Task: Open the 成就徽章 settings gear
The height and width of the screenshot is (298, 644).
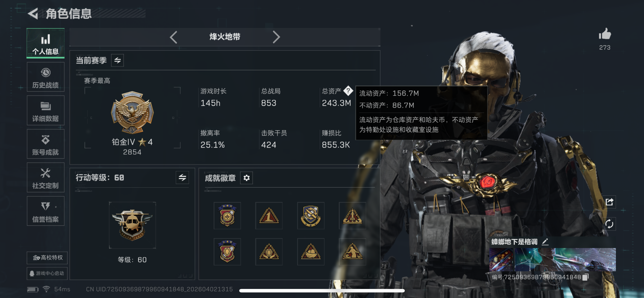Action: [246, 178]
